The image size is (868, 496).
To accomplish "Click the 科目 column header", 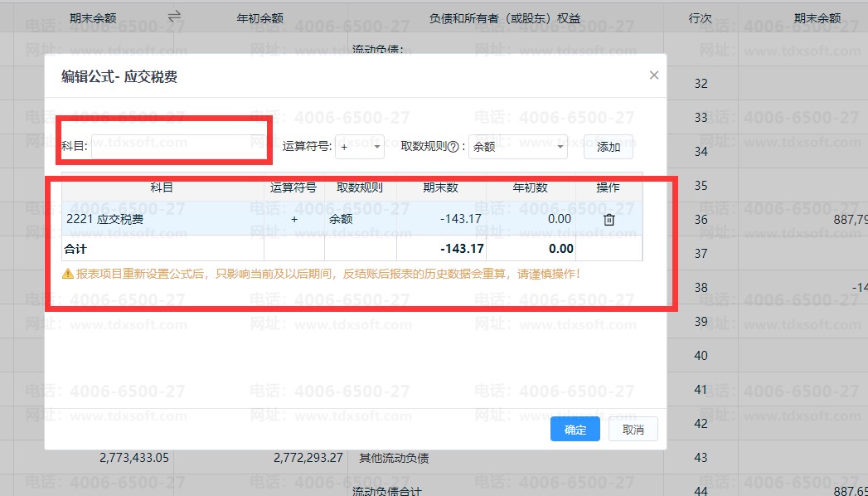I will point(162,187).
